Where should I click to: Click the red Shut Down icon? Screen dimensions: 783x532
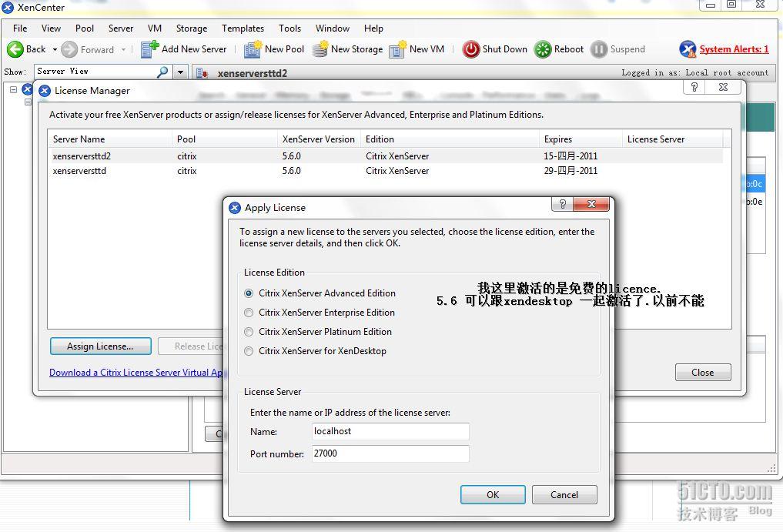[471, 49]
